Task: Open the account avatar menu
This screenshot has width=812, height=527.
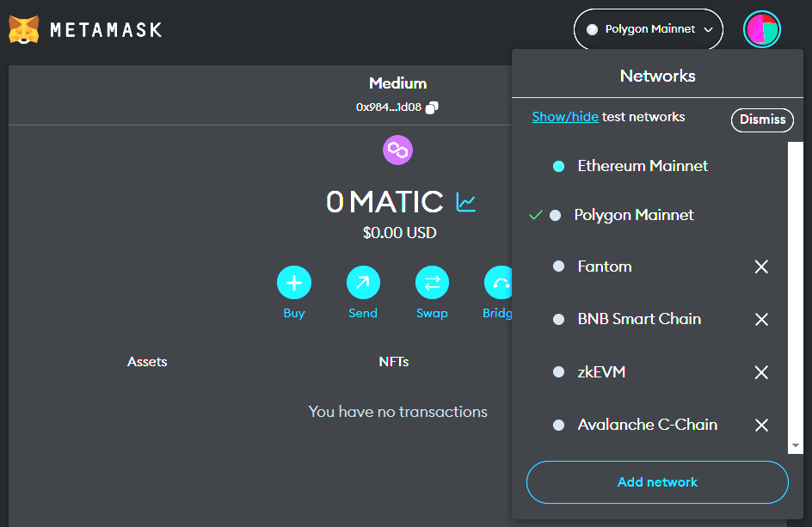Action: 762,29
